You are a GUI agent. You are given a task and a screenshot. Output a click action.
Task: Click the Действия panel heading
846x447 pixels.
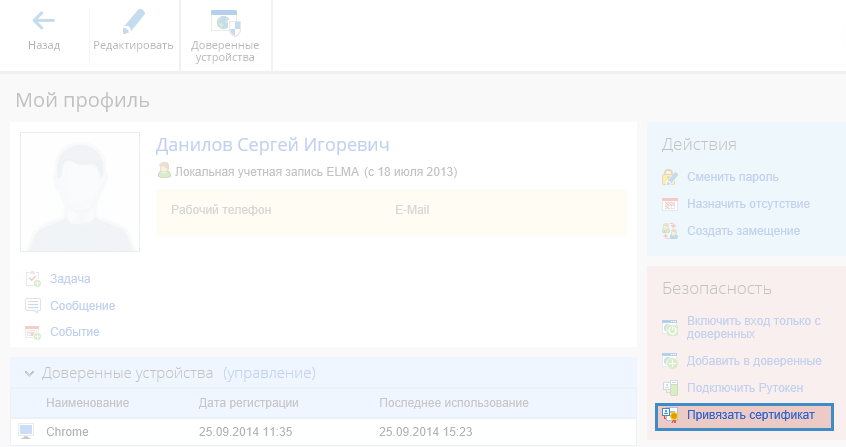699,144
